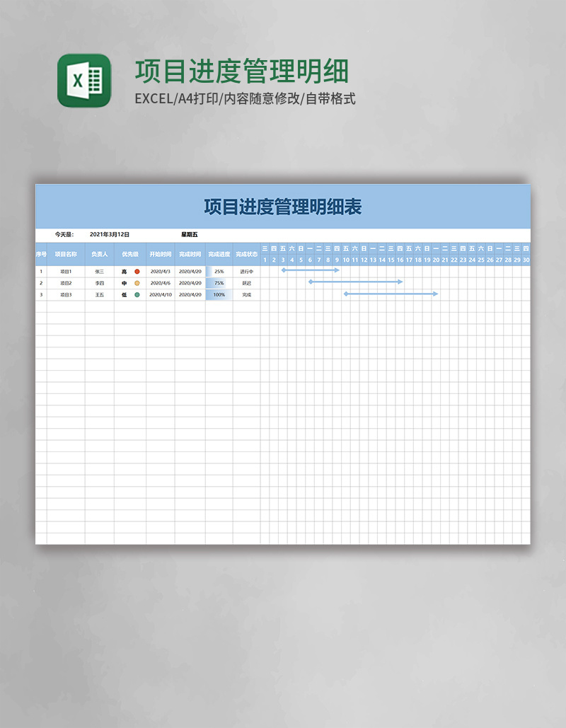This screenshot has height=728, width=566.
Task: Select the yellow medium-priority dot for 项目2
Action: click(137, 282)
